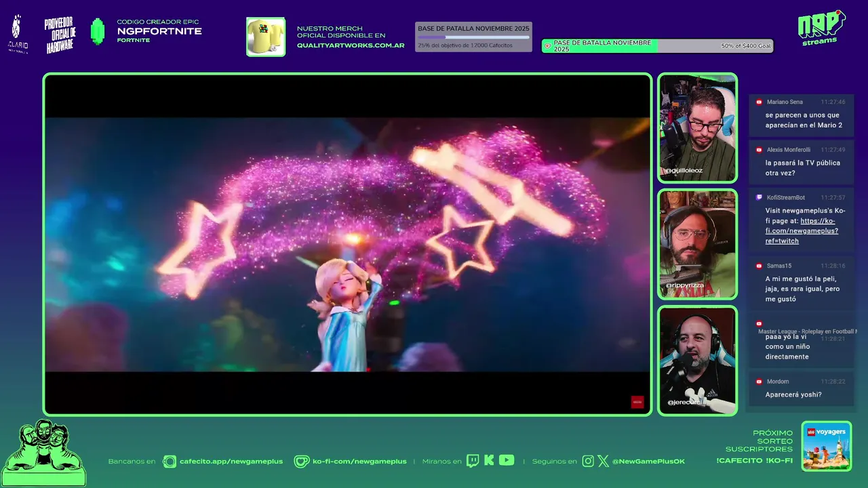
Task: Click 'Proveedor Oficial de Hardware' logo
Action: (60, 36)
